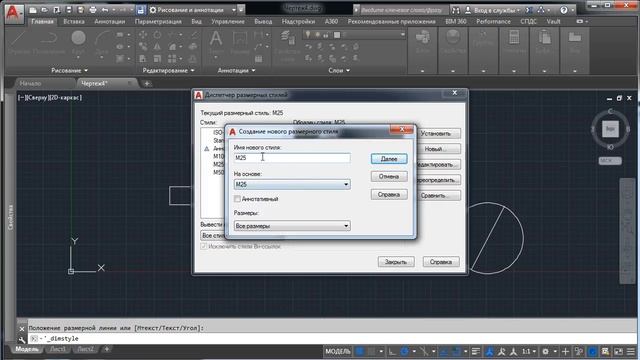Image resolution: width=640 pixels, height=360 pixels.
Task: Click the Help question mark icon
Action: click(x=564, y=10)
